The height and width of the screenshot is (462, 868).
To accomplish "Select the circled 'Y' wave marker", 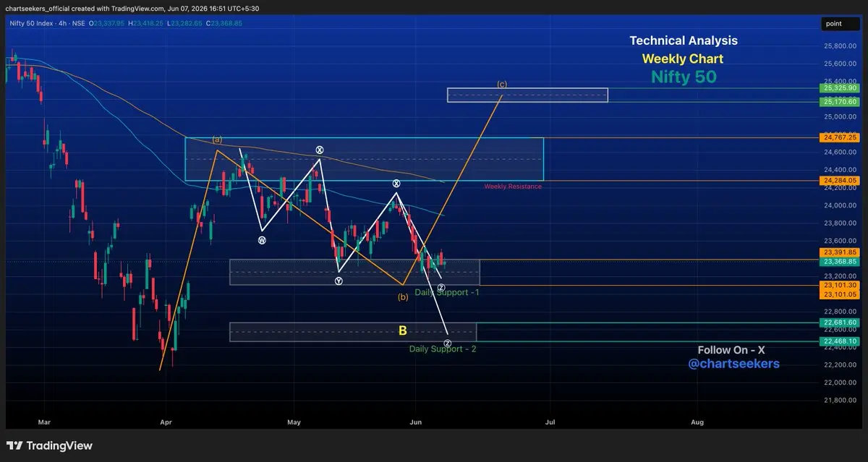I will 339,281.
